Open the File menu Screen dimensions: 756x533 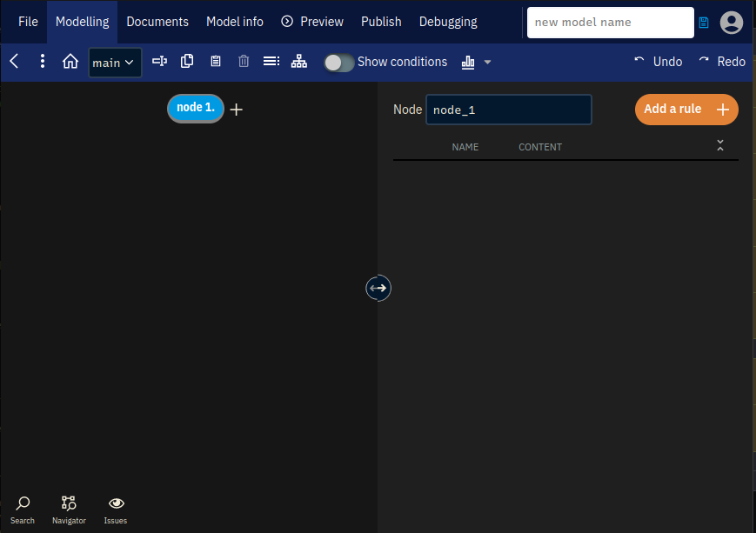pyautogui.click(x=28, y=22)
